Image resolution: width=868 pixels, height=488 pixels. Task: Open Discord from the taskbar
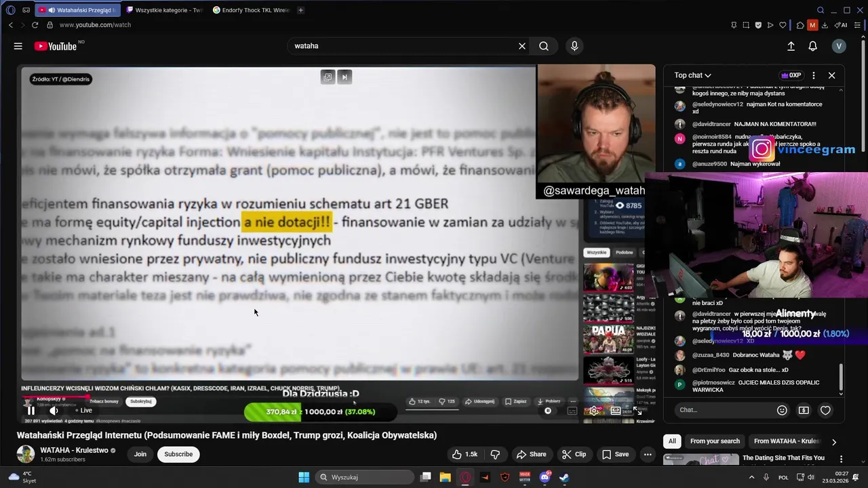pyautogui.click(x=545, y=477)
